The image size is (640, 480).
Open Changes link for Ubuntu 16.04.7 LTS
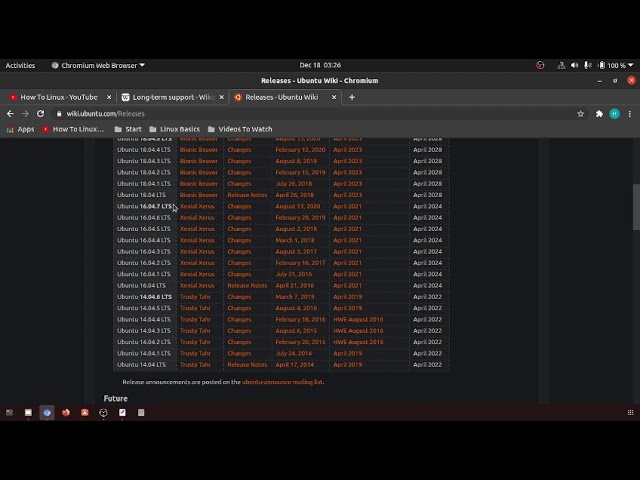pyautogui.click(x=239, y=207)
